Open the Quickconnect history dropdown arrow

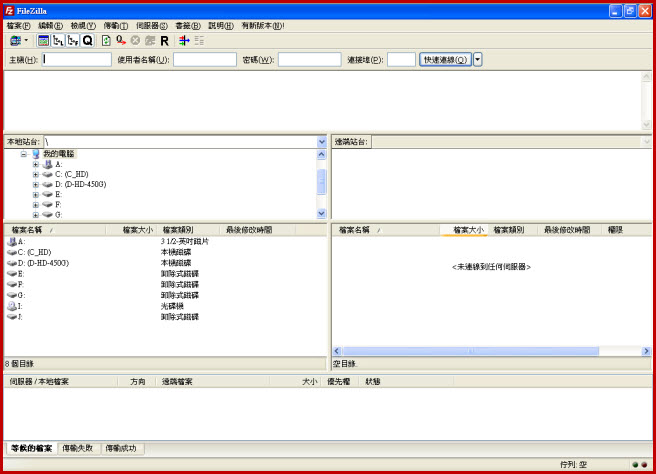[477, 60]
